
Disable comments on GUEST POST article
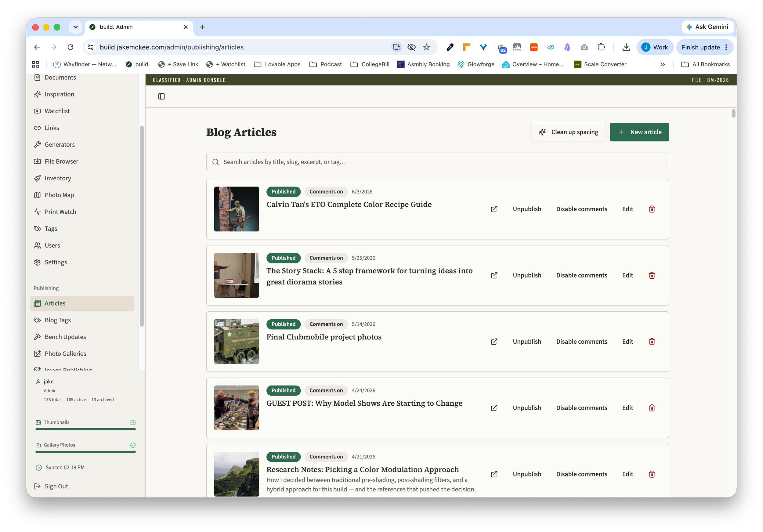(581, 408)
